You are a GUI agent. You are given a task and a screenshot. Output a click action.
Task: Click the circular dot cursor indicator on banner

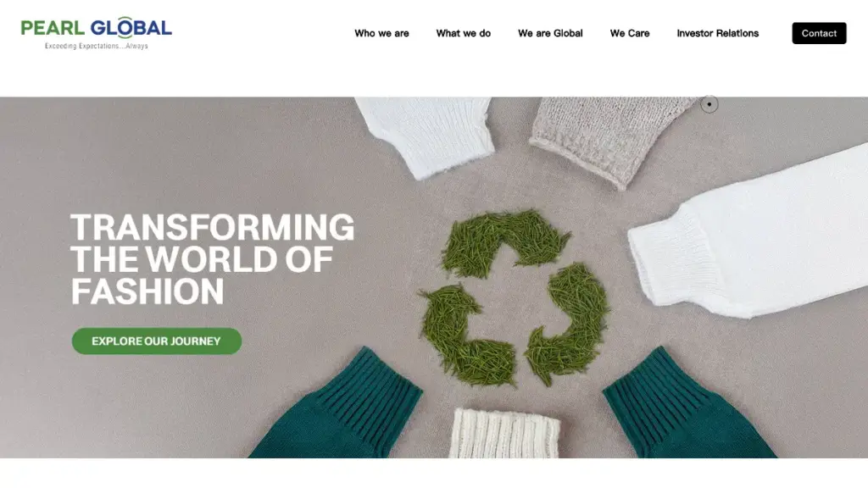(709, 104)
